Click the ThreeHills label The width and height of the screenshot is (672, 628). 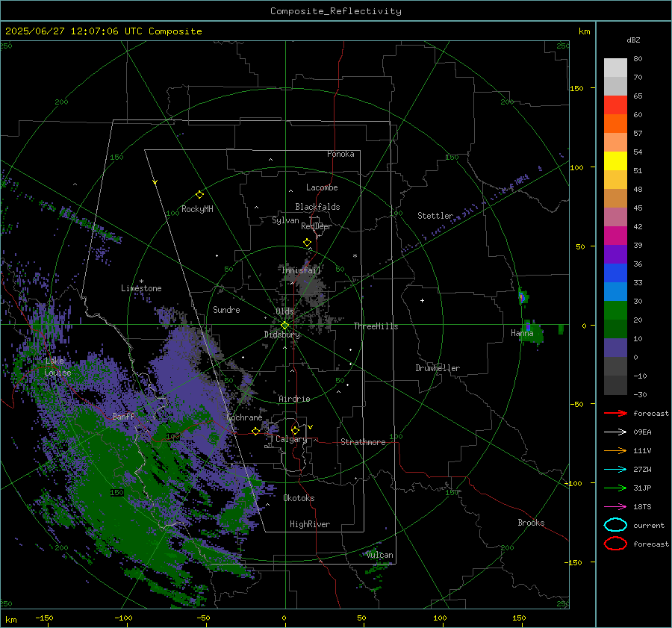(376, 326)
